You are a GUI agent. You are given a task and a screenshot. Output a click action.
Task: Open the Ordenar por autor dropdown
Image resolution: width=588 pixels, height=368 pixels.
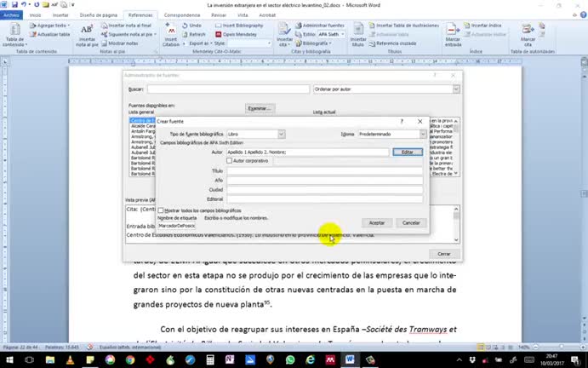coord(456,89)
